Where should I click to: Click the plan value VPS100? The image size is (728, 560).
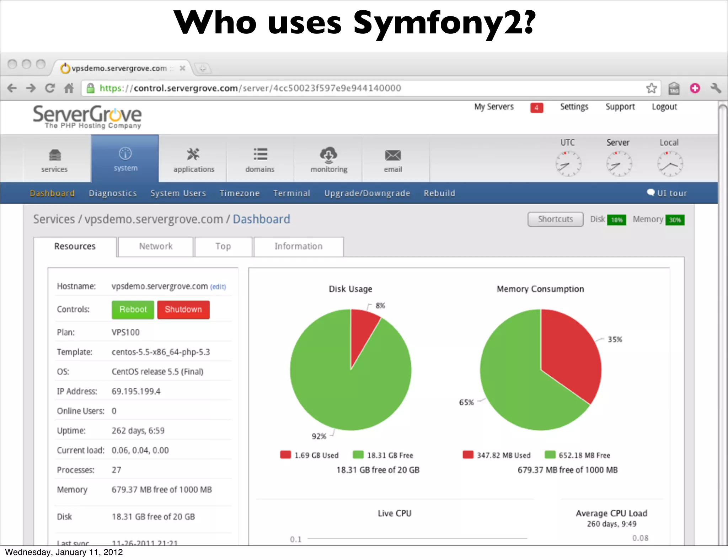125,332
